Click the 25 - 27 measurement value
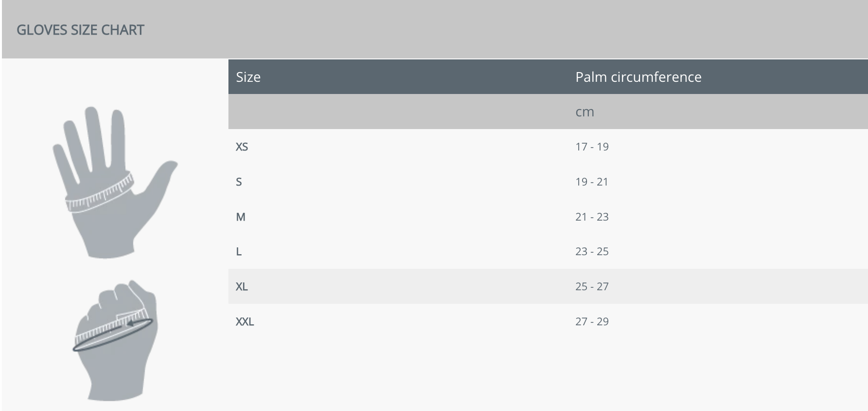 [x=592, y=286]
